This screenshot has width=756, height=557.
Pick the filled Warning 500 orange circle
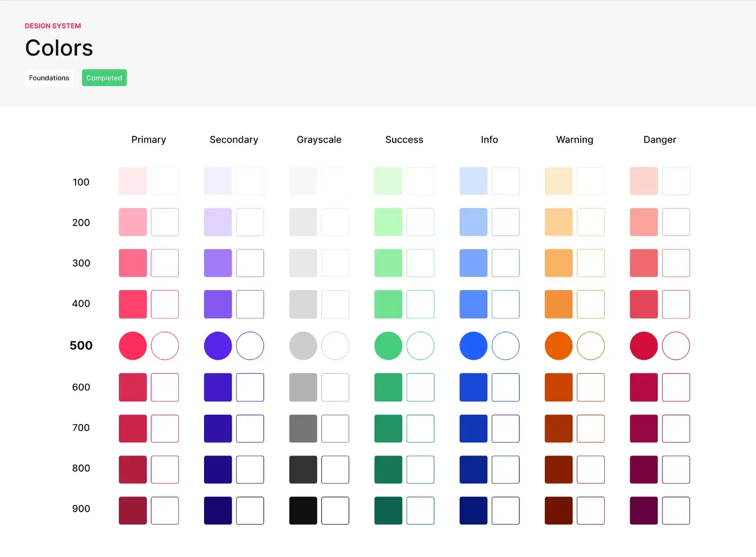click(x=559, y=346)
